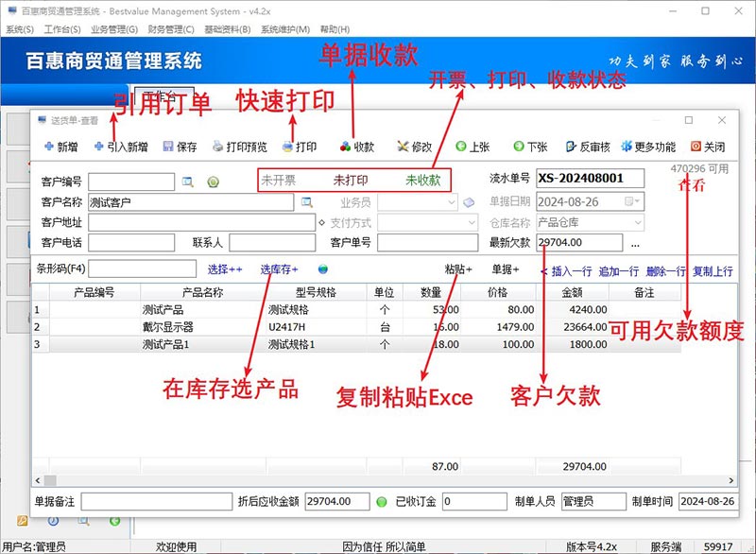
Task: Open the 帮助(H) menu
Action: [x=335, y=29]
